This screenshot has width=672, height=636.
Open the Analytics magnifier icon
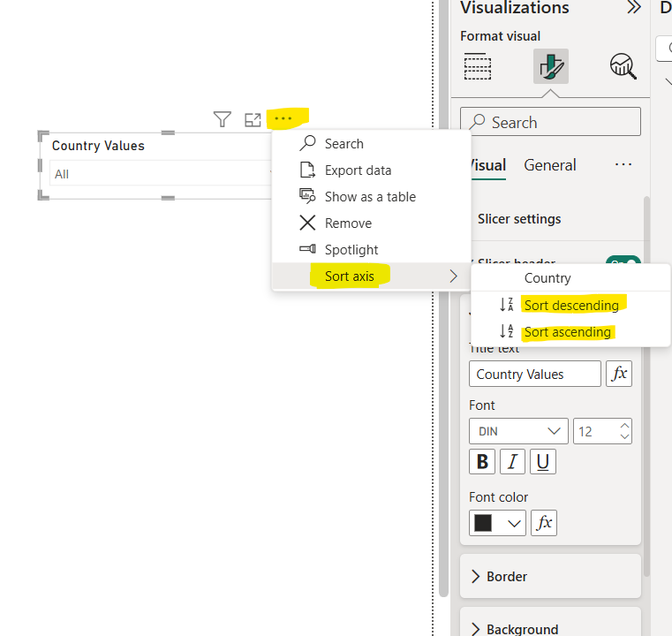pos(623,66)
